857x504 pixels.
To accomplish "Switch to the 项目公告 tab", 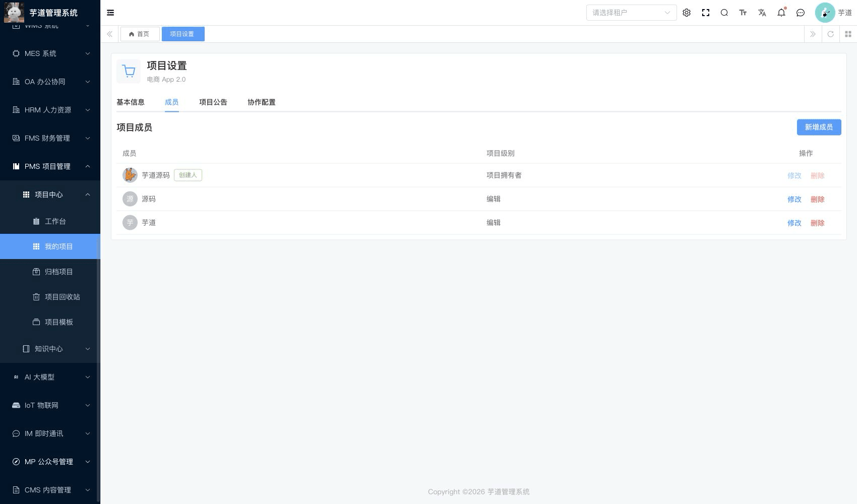I will point(213,102).
